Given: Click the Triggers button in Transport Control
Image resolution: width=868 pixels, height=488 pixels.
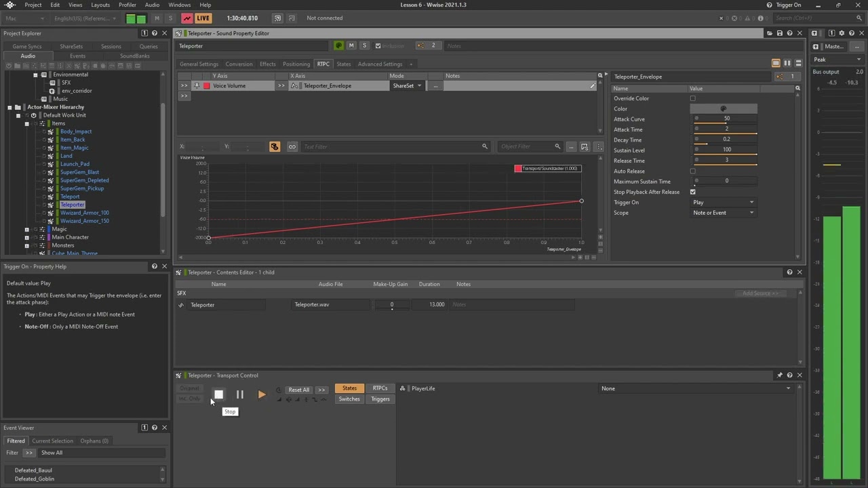Looking at the screenshot, I should [x=380, y=399].
